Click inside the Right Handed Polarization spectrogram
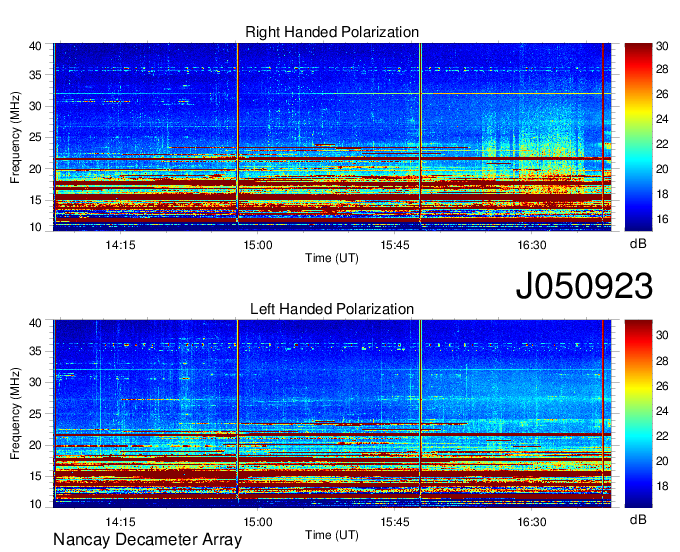Screen dimensions: 680x552 [332, 137]
